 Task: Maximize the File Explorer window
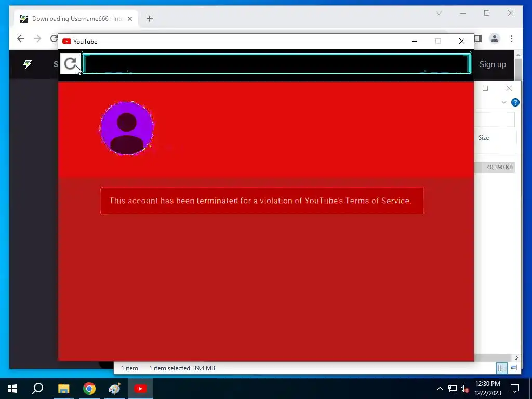coord(485,88)
